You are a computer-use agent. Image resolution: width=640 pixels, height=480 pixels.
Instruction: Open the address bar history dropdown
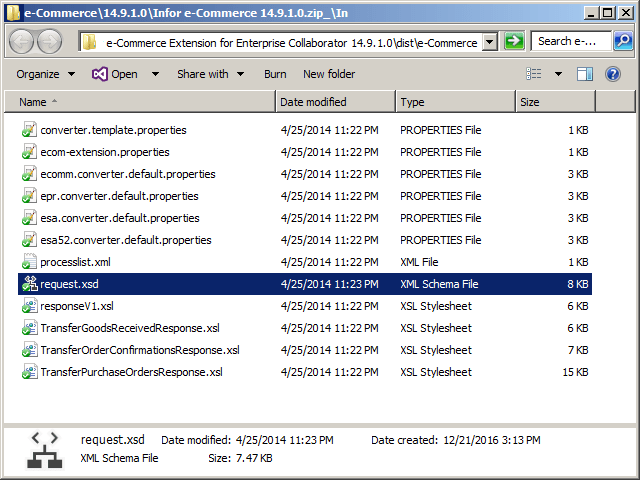coord(489,42)
